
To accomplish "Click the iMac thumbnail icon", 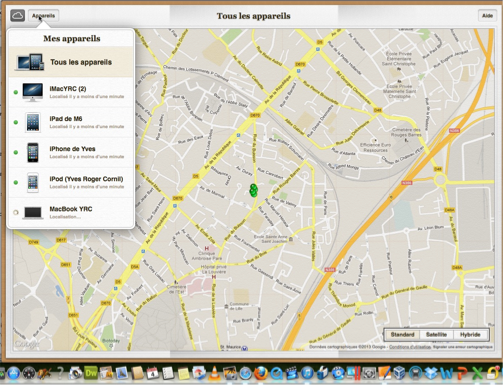I will coord(33,92).
